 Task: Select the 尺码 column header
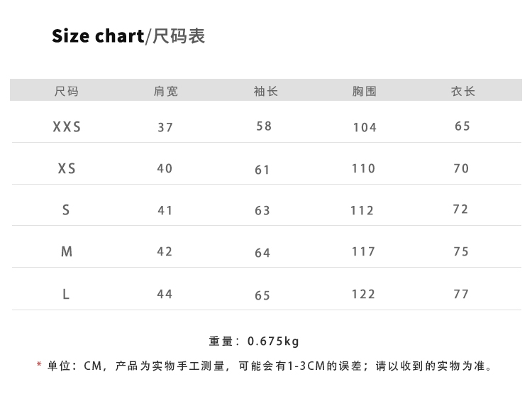tap(67, 91)
